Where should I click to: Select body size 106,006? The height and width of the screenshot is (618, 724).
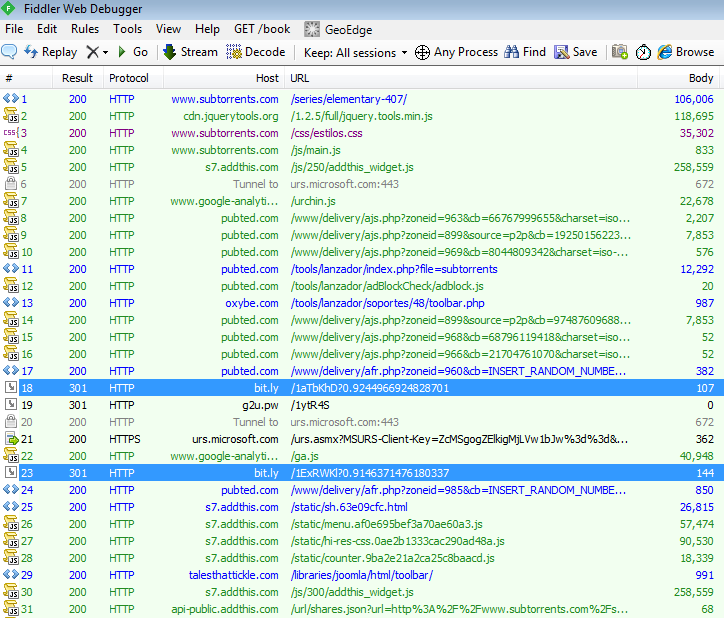tap(694, 99)
